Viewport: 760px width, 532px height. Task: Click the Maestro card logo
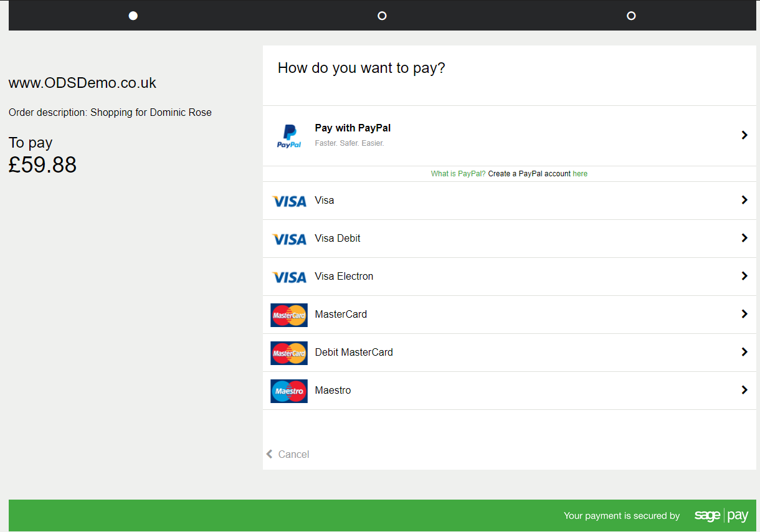289,391
